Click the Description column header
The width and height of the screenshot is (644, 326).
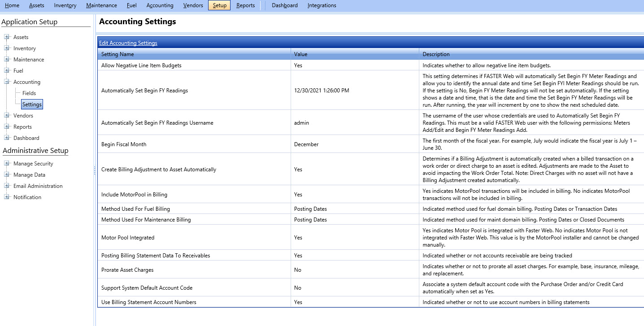pos(531,54)
